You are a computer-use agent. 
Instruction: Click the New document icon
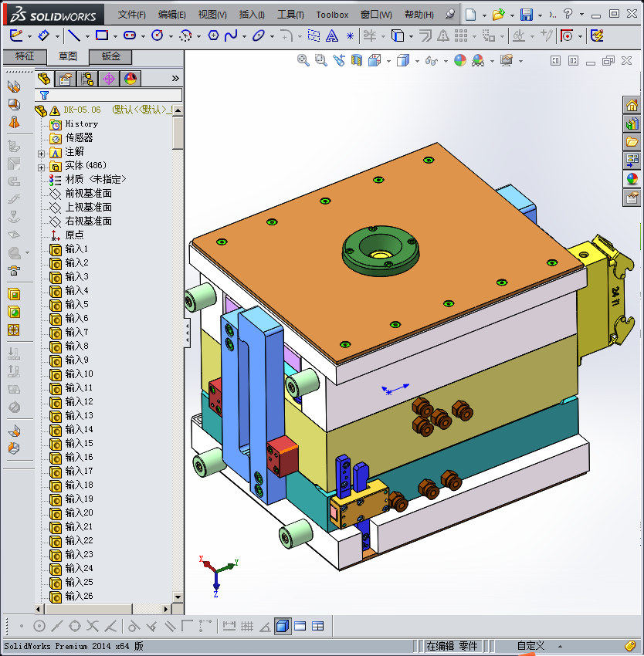click(471, 15)
